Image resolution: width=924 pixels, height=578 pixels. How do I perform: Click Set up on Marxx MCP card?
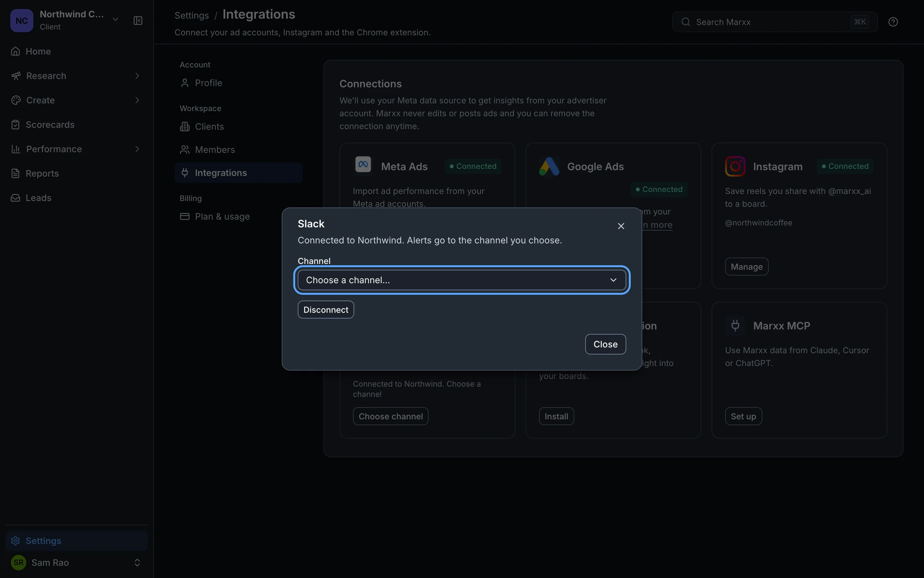[743, 416]
